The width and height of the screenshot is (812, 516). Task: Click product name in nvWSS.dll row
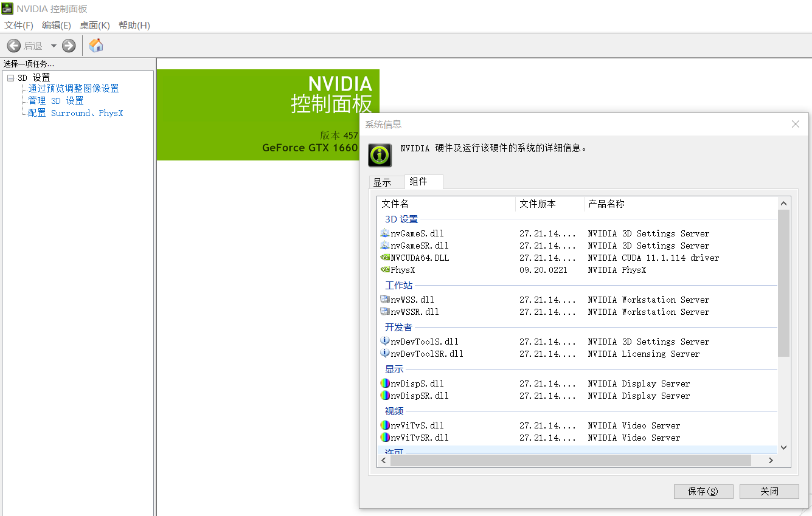(648, 300)
